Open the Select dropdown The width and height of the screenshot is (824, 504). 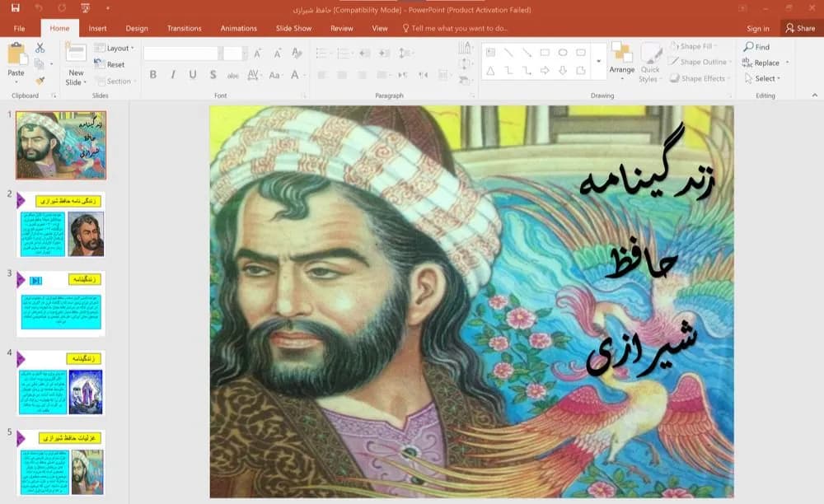coord(763,78)
